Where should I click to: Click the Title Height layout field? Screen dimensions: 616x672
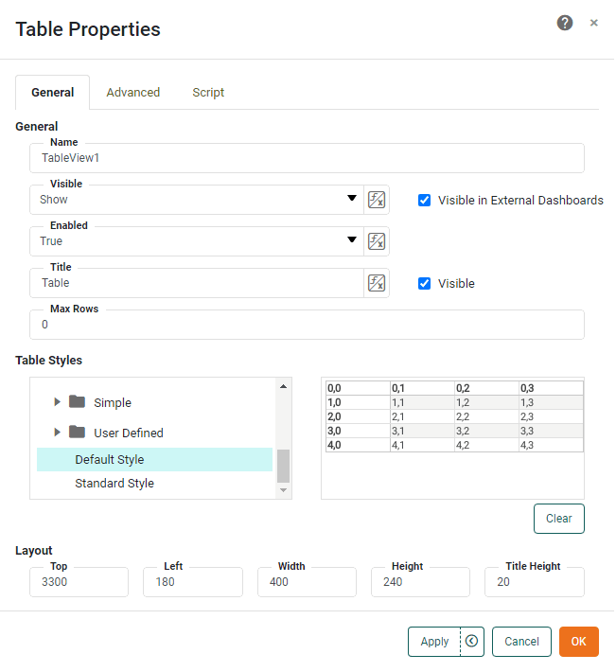535,582
